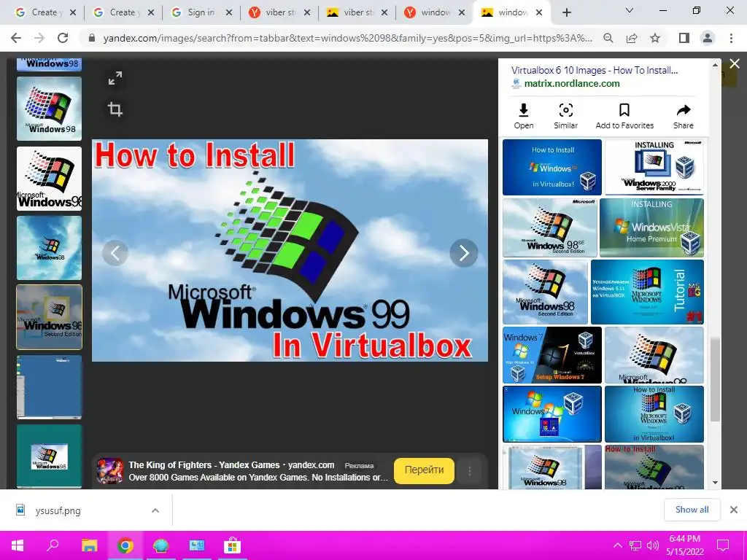The image size is (747, 560).
Task: Click the panel scroll up arrow
Action: point(715,64)
